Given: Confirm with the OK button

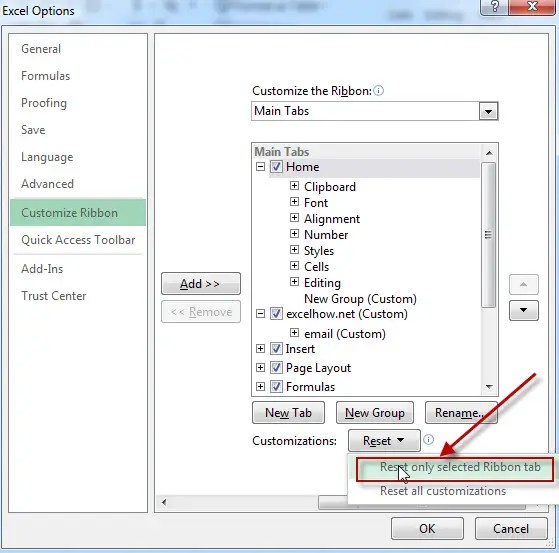Looking at the screenshot, I should click(x=427, y=528).
